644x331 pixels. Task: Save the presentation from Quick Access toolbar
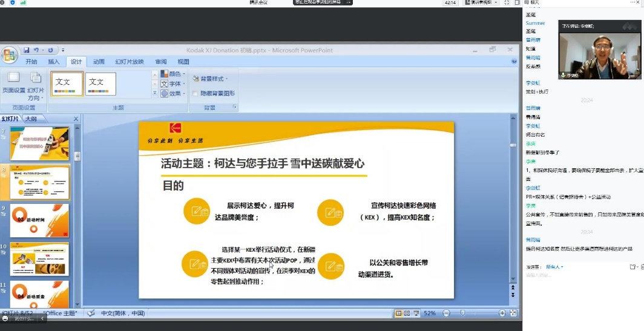(26, 50)
